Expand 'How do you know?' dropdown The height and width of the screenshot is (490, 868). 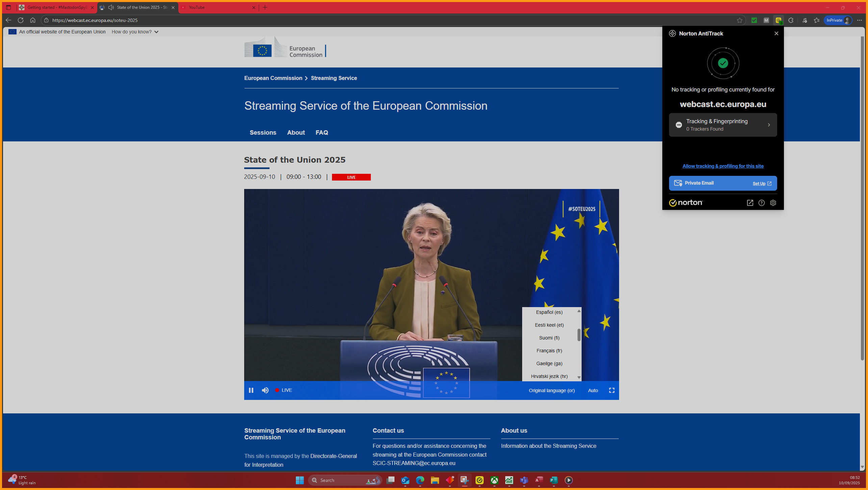tap(135, 32)
